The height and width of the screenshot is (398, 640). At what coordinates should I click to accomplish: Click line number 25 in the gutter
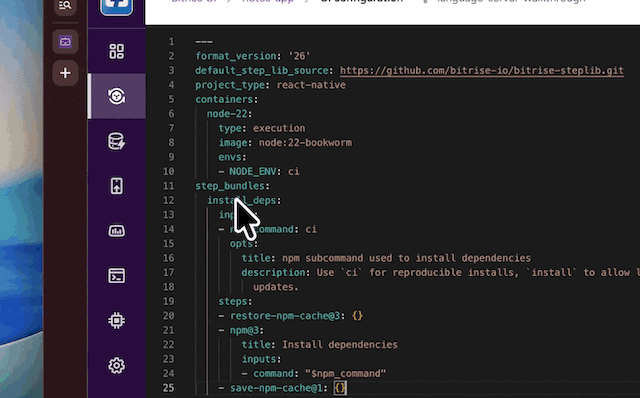[x=169, y=388]
